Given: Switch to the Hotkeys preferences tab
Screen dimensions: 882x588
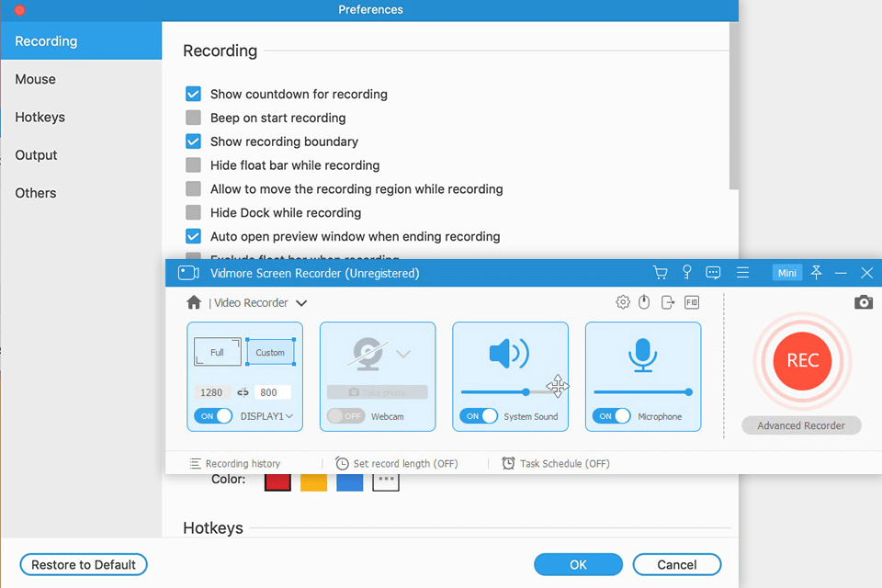Looking at the screenshot, I should click(x=82, y=117).
